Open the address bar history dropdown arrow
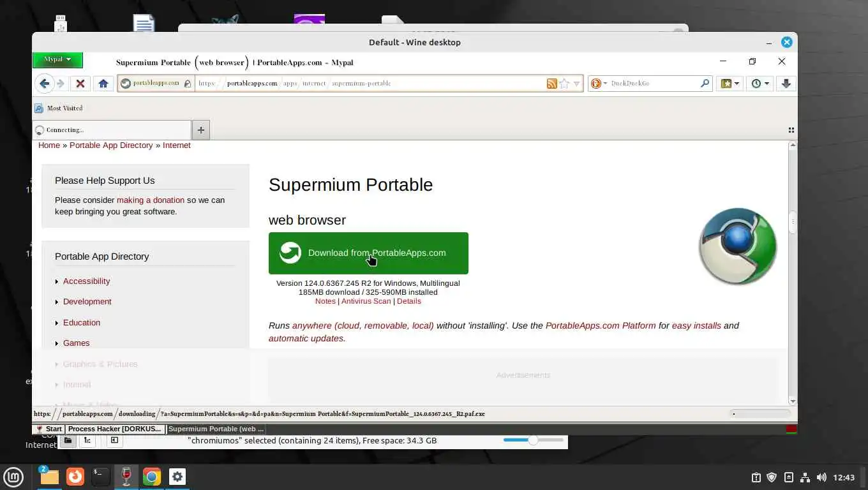This screenshot has height=490, width=868. coord(576,84)
